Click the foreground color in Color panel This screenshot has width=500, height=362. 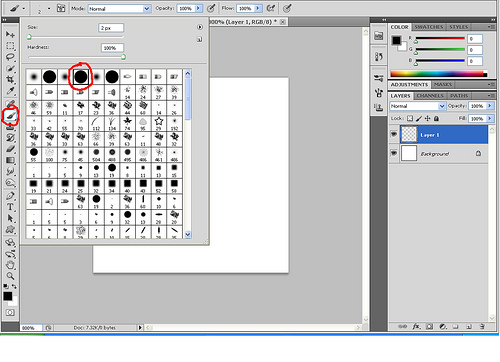click(x=396, y=41)
